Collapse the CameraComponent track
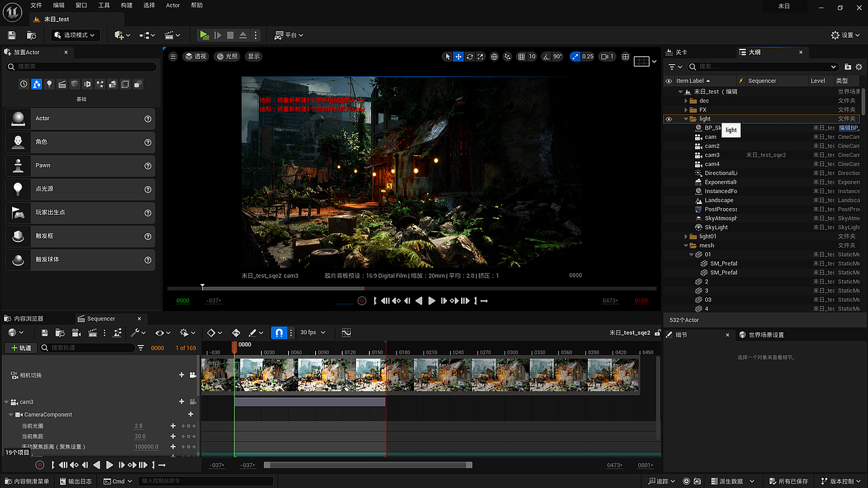This screenshot has height=488, width=868. (x=11, y=415)
